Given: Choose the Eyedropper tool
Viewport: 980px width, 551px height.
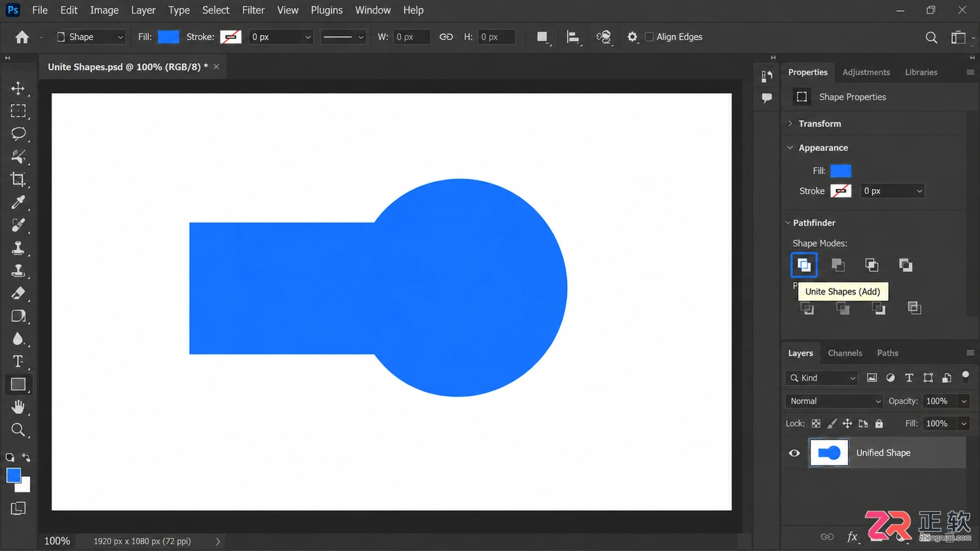Looking at the screenshot, I should (18, 202).
